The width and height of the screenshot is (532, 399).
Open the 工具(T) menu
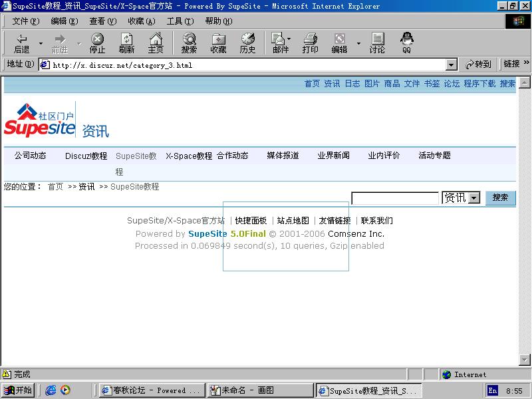[180, 21]
